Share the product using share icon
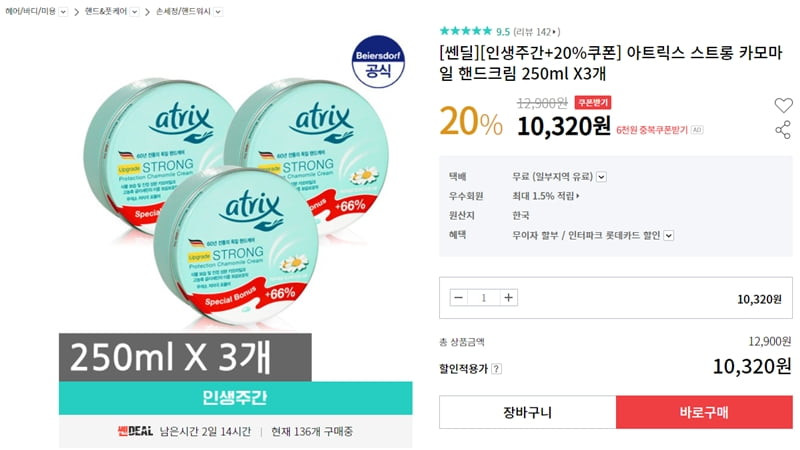 click(783, 130)
